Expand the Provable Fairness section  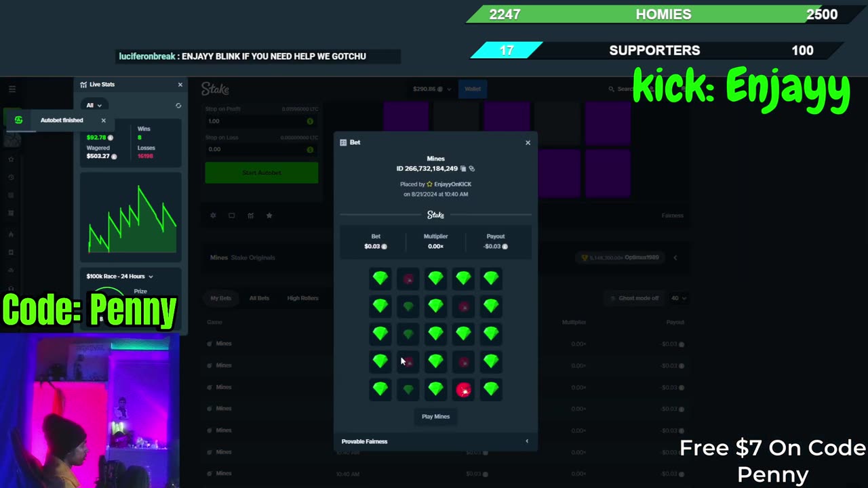point(435,441)
